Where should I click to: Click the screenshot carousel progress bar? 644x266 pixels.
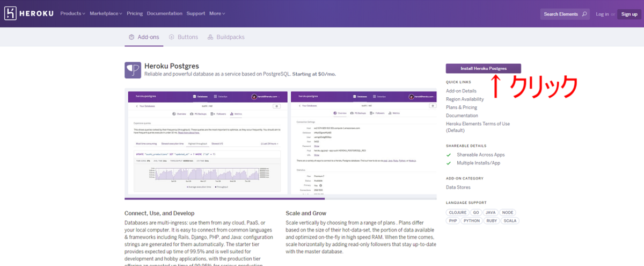(x=281, y=198)
